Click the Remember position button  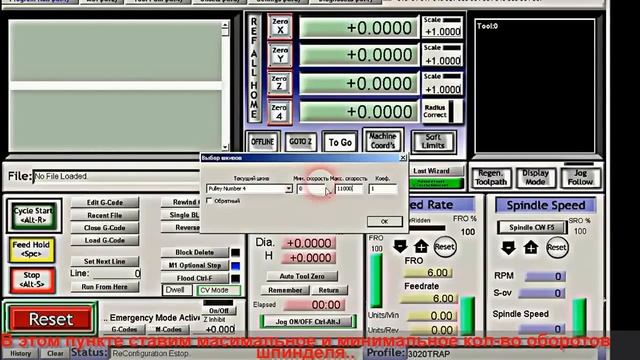pos(285,290)
